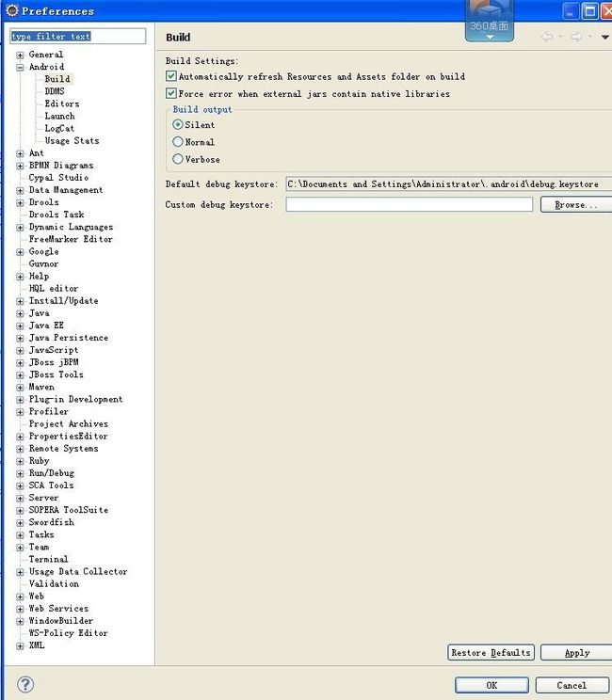Select Install/Update in the tree

click(63, 301)
